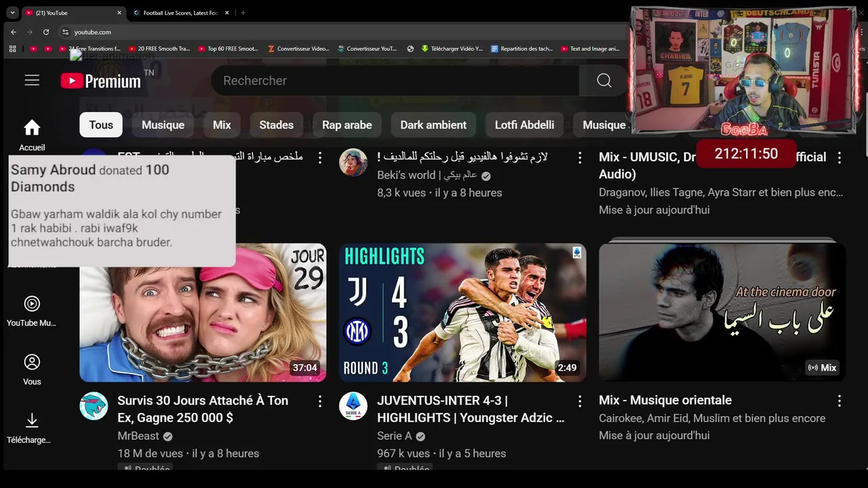Open 'Convertisseur YouT...' bookmark

click(x=367, y=49)
